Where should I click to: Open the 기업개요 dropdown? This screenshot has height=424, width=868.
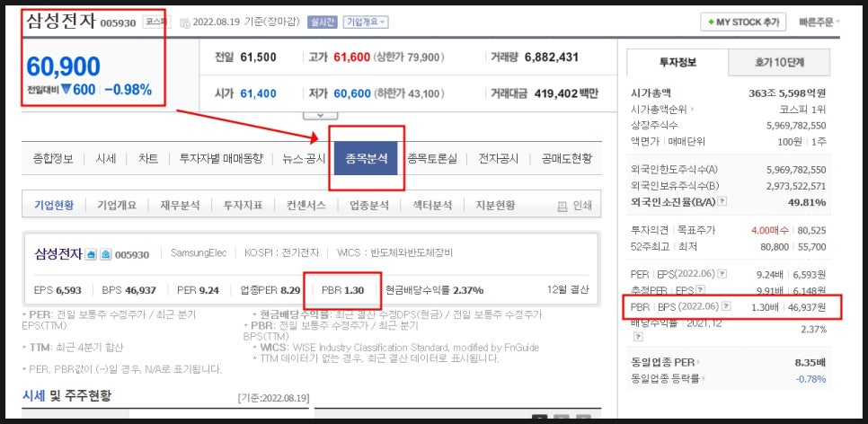pyautogui.click(x=366, y=22)
